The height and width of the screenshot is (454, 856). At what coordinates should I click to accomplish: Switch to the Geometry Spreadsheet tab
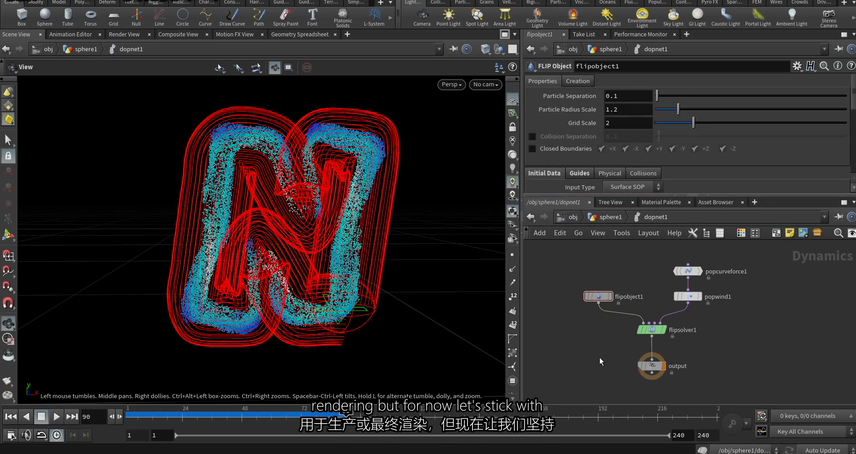(300, 34)
